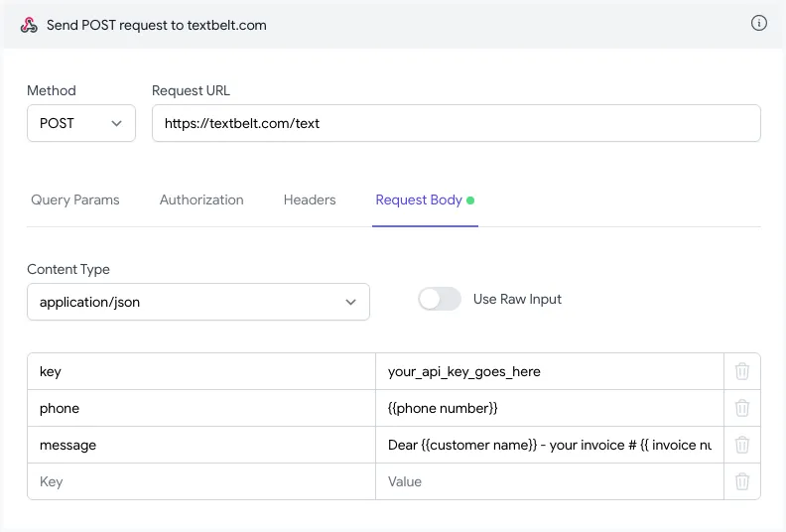Viewport: 786px width, 532px height.
Task: Open the Method POST dropdown
Action: pos(81,124)
